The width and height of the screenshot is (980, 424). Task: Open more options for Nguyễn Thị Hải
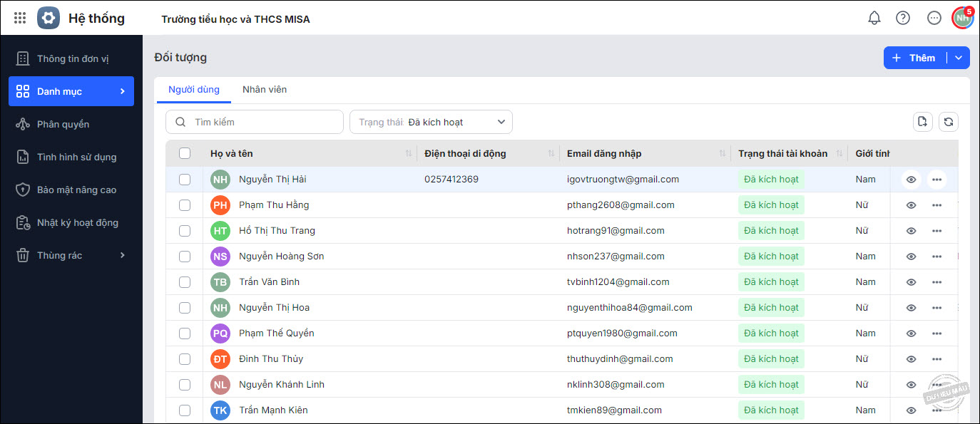click(936, 180)
